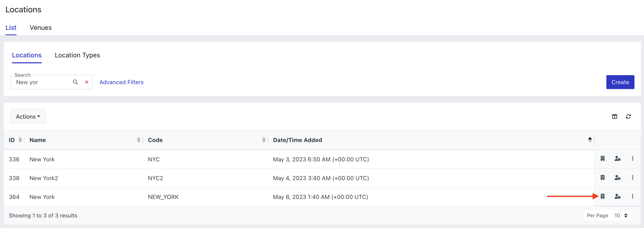Image resolution: width=644 pixels, height=228 pixels.
Task: Open user icon for location 336
Action: click(x=617, y=159)
